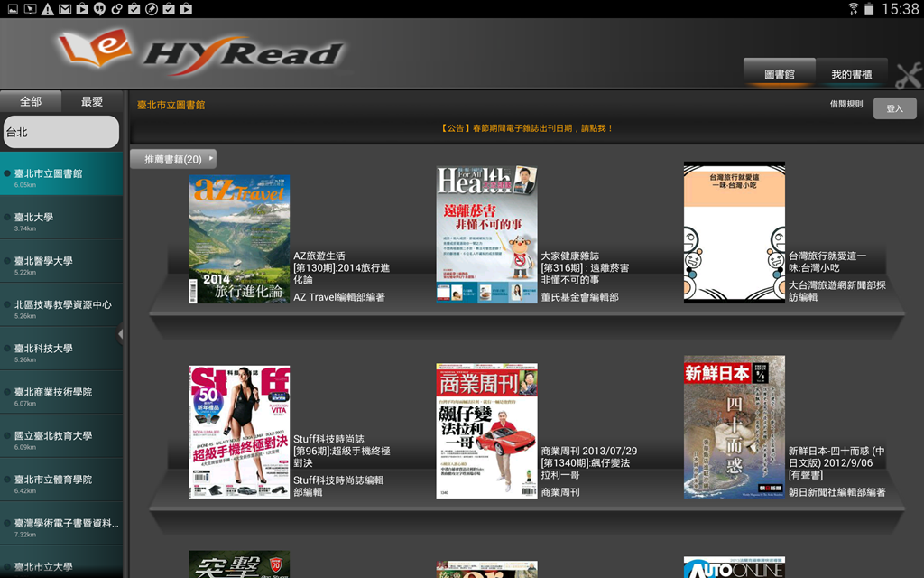Open the Gmail notification icon
The image size is (924, 578).
click(65, 9)
